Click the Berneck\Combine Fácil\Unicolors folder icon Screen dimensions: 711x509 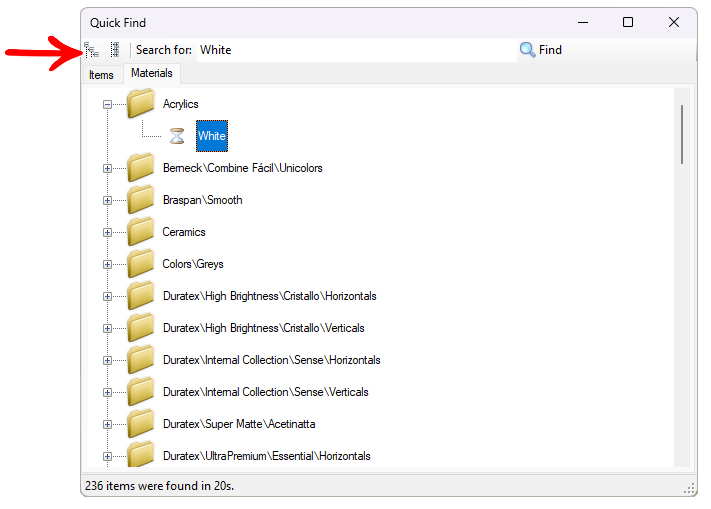coord(141,167)
